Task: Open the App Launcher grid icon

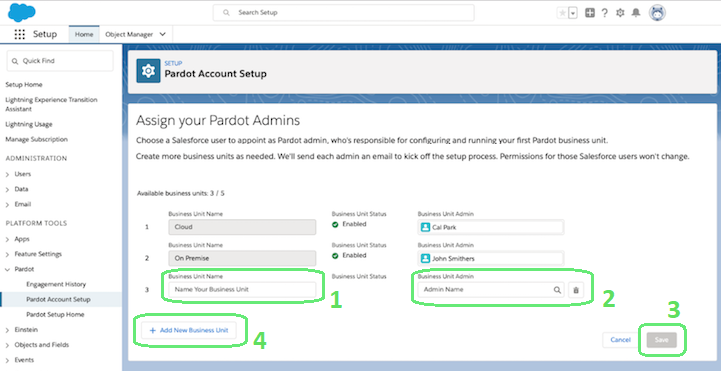Action: (19, 34)
